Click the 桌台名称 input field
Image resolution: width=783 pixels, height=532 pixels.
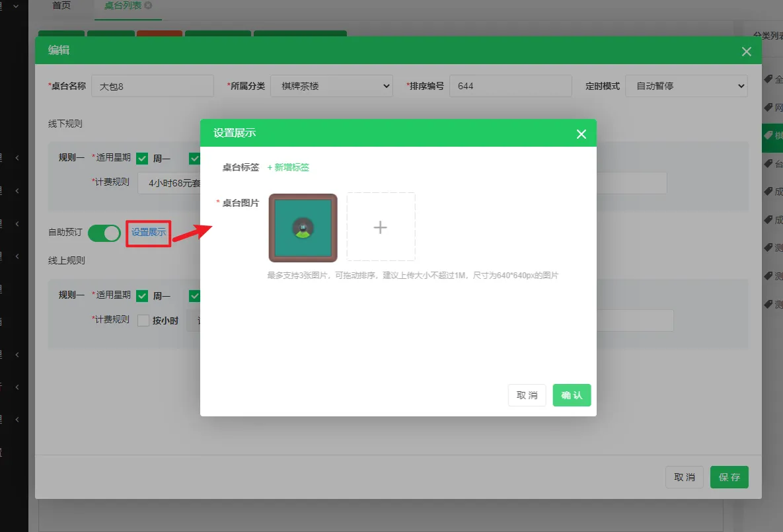[153, 86]
